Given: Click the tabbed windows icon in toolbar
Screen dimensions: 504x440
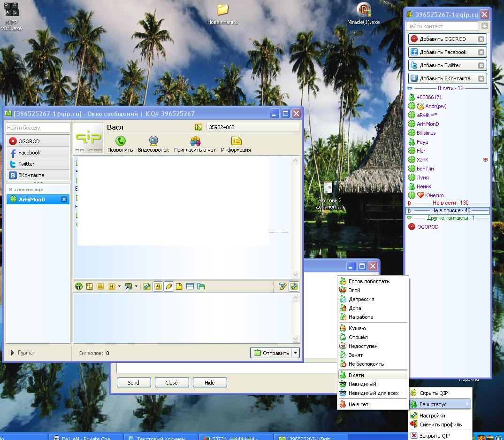Looking at the screenshot, I should tap(201, 286).
